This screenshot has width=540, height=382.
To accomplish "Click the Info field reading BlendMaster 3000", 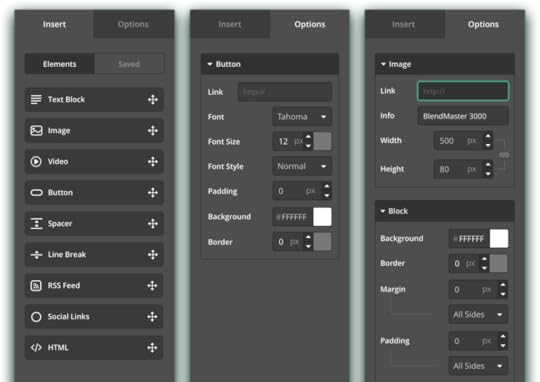I will pyautogui.click(x=463, y=116).
